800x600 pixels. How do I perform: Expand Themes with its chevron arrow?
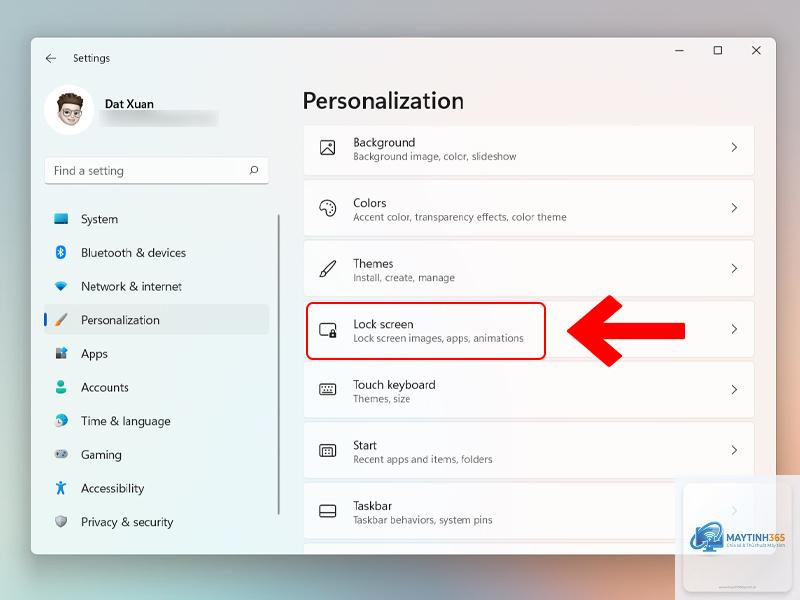[734, 268]
